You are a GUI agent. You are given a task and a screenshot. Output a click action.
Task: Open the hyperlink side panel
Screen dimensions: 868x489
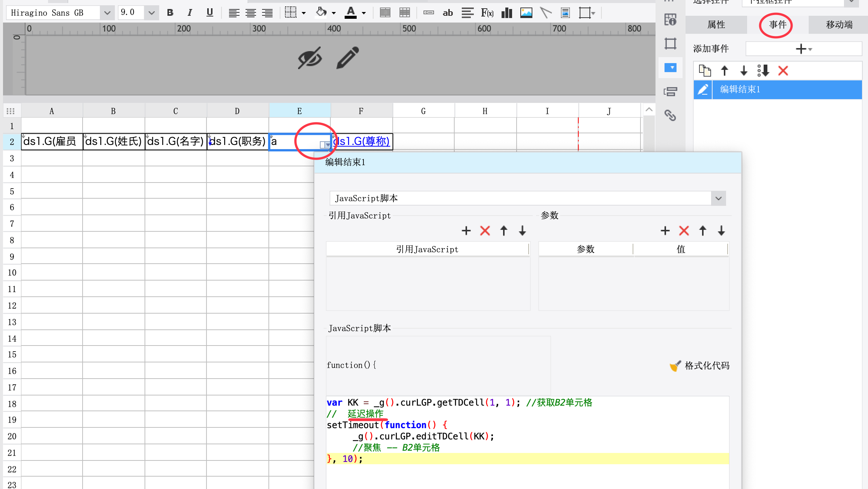click(x=671, y=115)
